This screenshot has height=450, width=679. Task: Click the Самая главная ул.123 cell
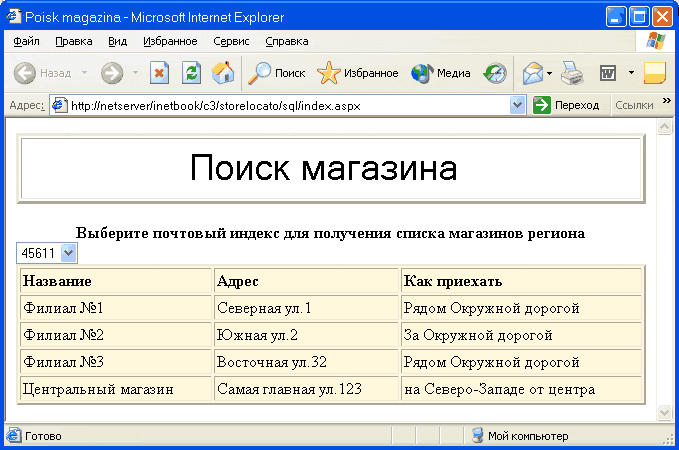click(x=306, y=389)
